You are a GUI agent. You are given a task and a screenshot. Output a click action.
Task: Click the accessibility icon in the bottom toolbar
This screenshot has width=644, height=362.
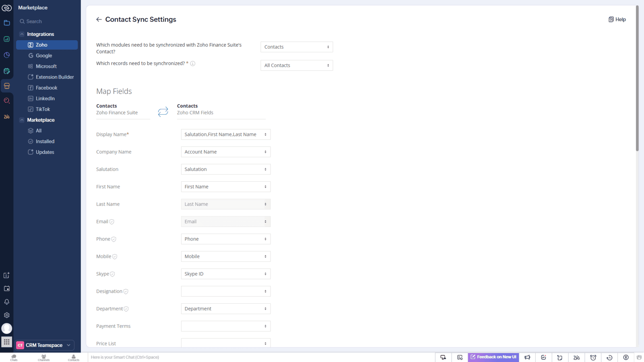(625, 357)
